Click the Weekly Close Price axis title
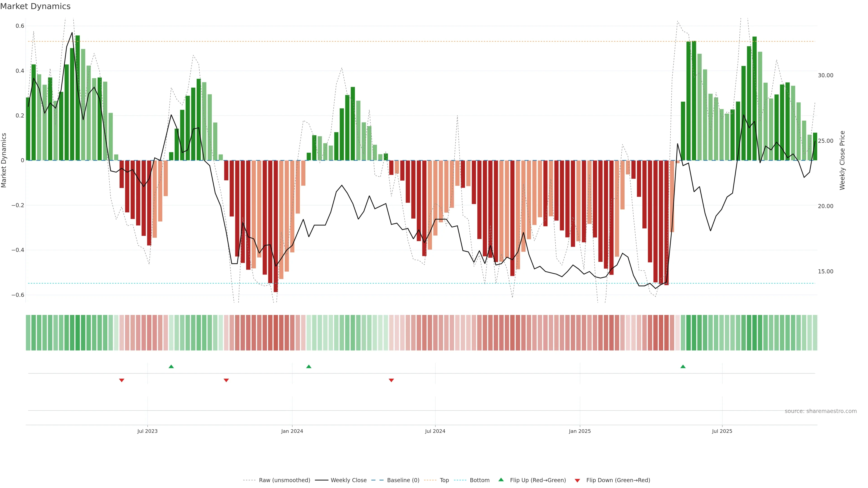This screenshot has width=868, height=488. (842, 160)
